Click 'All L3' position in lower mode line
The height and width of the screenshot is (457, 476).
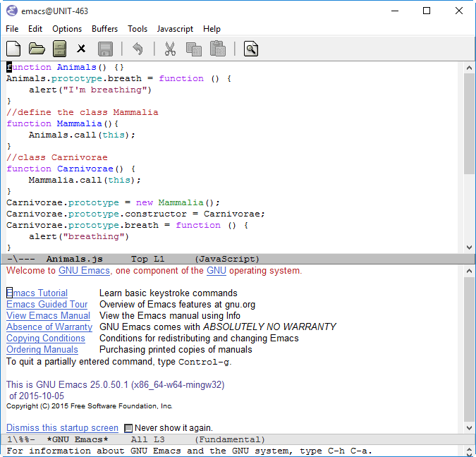(x=148, y=439)
